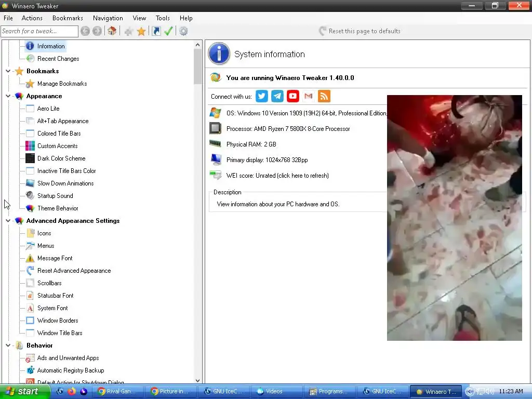Click the Firefox quick launch icon
The height and width of the screenshot is (399, 532).
72,392
